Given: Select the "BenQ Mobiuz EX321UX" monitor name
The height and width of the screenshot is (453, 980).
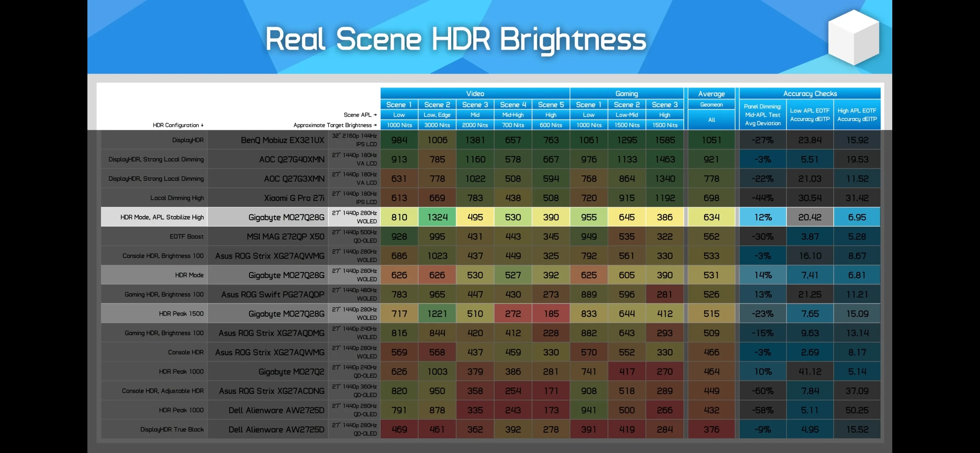Looking at the screenshot, I should (x=282, y=140).
